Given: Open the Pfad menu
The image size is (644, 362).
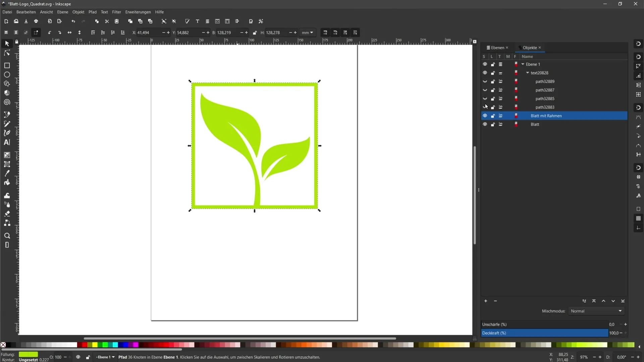Looking at the screenshot, I should (92, 12).
